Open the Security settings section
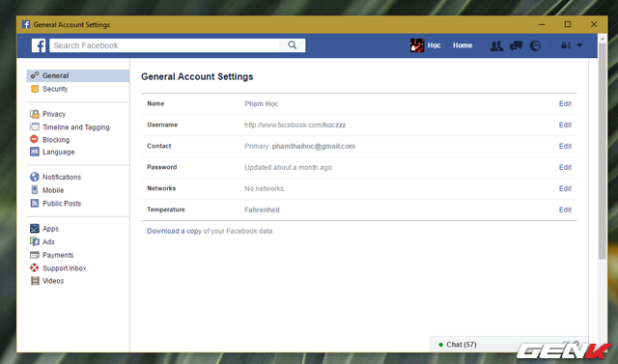The height and width of the screenshot is (364, 618). pos(55,89)
